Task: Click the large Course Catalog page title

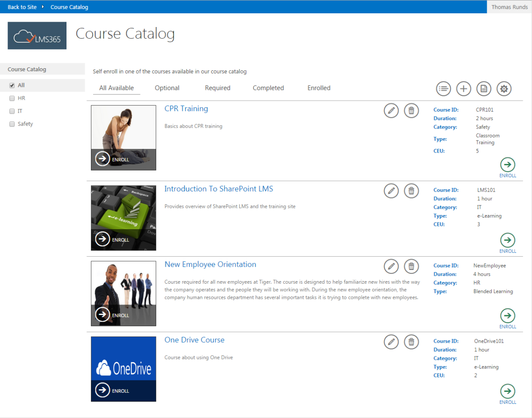Action: [x=125, y=34]
